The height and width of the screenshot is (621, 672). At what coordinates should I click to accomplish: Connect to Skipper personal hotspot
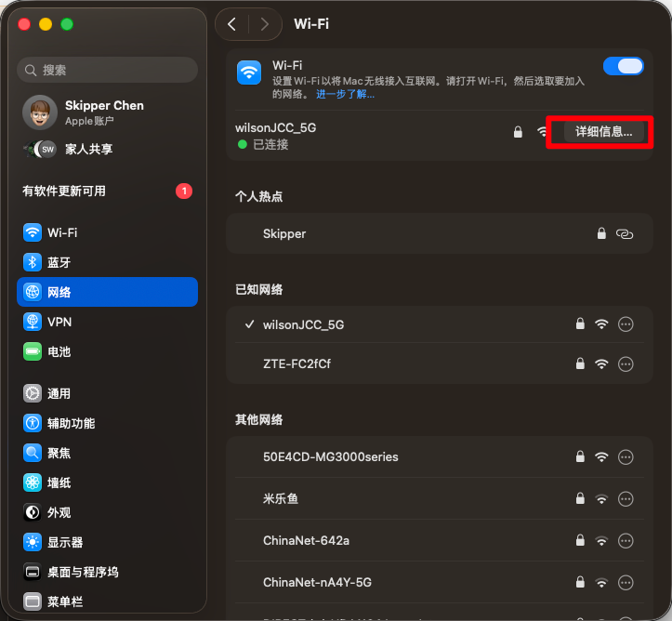click(x=284, y=233)
